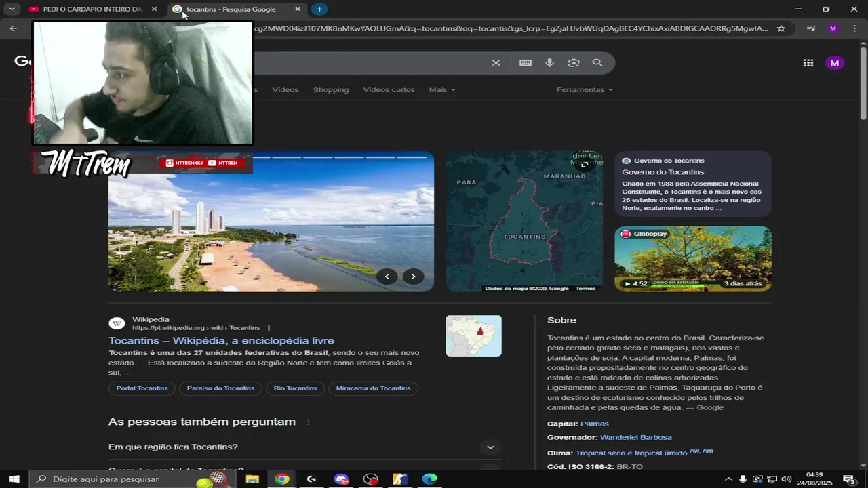The width and height of the screenshot is (868, 488).
Task: Open Google Chrome from the taskbar
Action: [282, 479]
